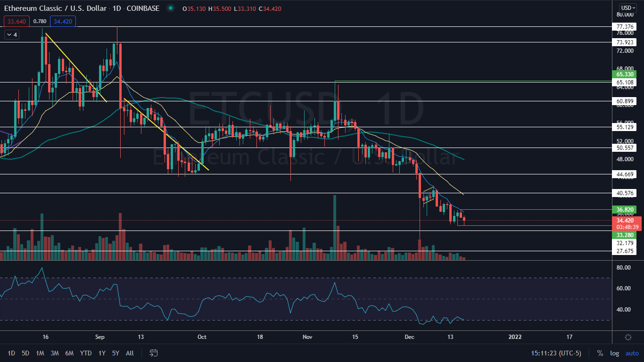The width and height of the screenshot is (644, 362).
Task: Select the 3M time range
Action: click(55, 353)
